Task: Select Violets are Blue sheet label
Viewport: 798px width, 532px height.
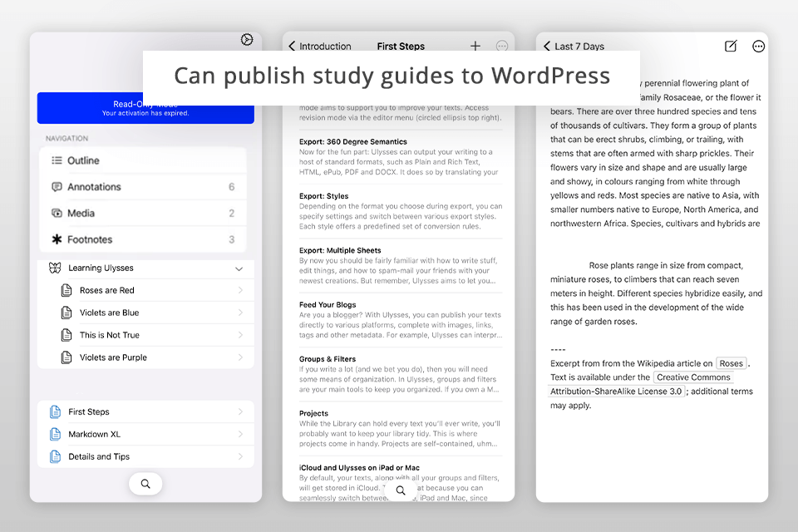Action: [110, 313]
